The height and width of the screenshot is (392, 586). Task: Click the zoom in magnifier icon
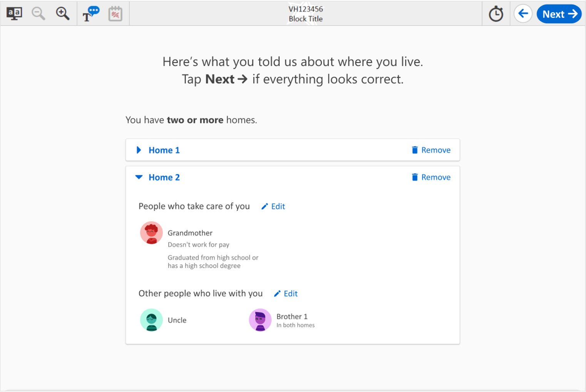62,14
